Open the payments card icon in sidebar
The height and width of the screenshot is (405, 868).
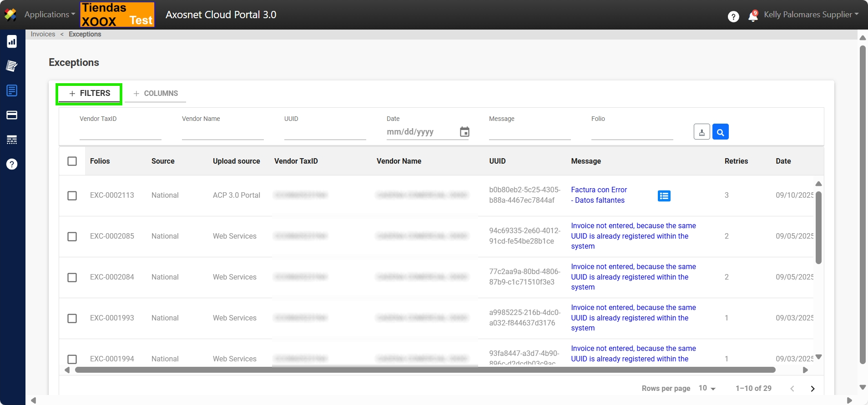pyautogui.click(x=12, y=115)
